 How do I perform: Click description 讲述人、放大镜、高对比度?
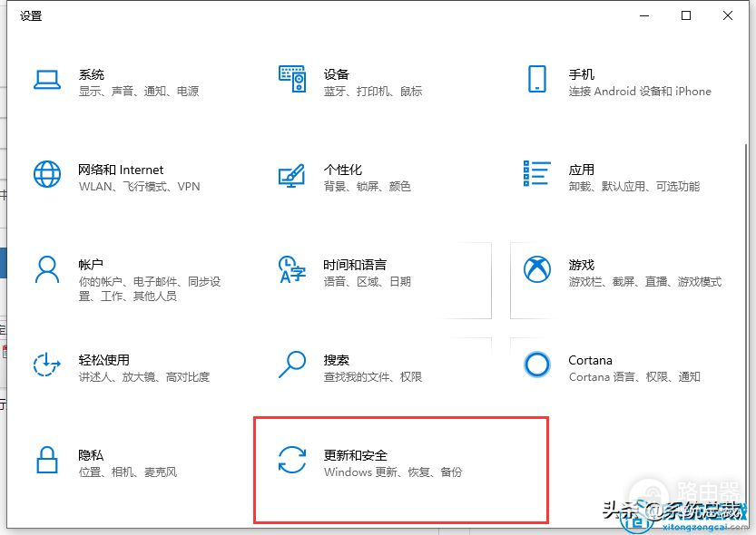[144, 376]
